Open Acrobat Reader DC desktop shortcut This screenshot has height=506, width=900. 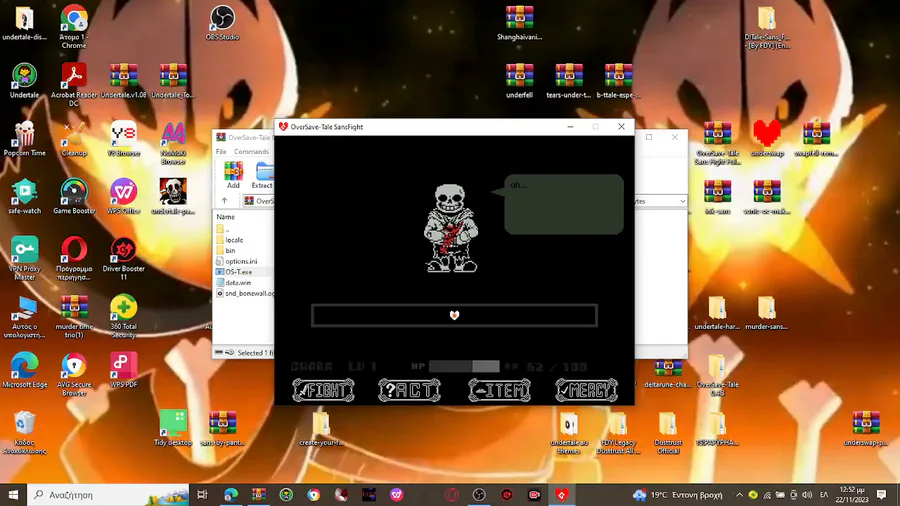point(73,84)
